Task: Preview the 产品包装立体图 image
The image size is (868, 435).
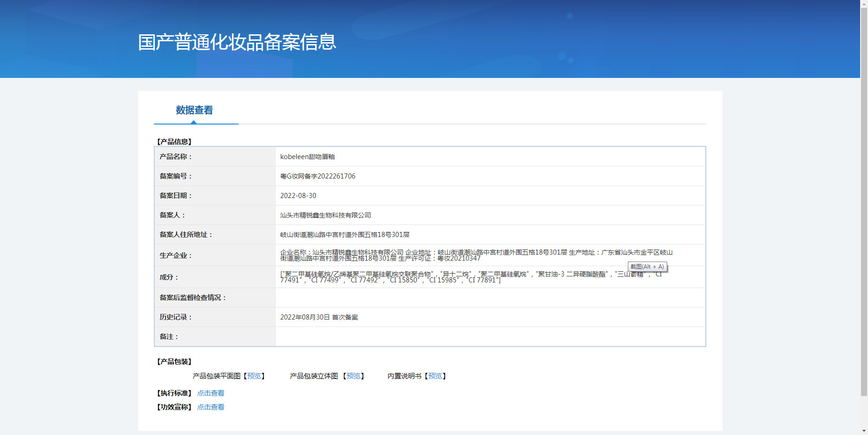Action: (x=353, y=376)
